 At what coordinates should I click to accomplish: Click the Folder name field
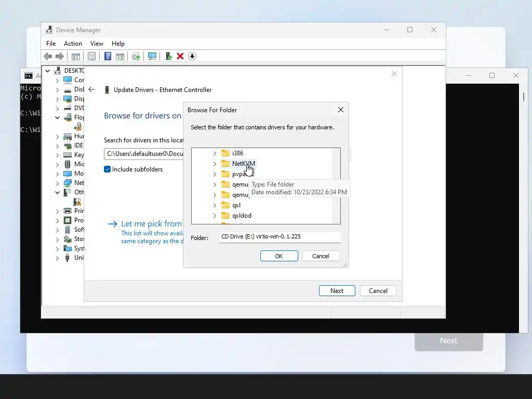pos(280,237)
